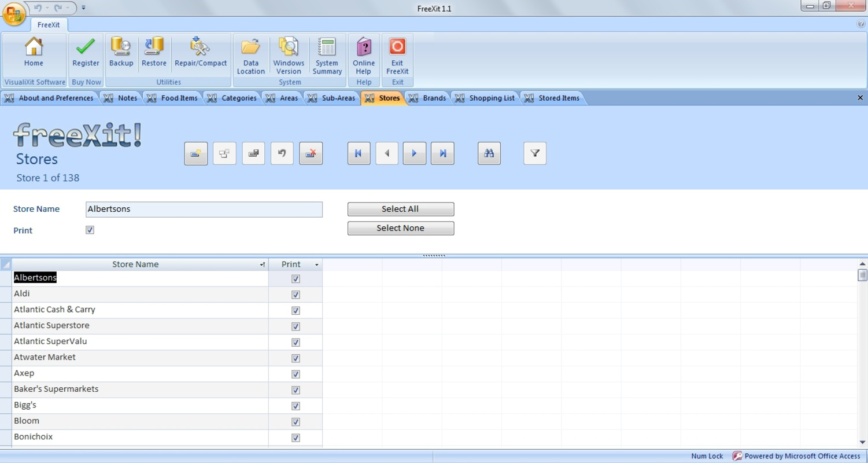Toggle Print for Atlantic Cash & Carry

point(296,311)
